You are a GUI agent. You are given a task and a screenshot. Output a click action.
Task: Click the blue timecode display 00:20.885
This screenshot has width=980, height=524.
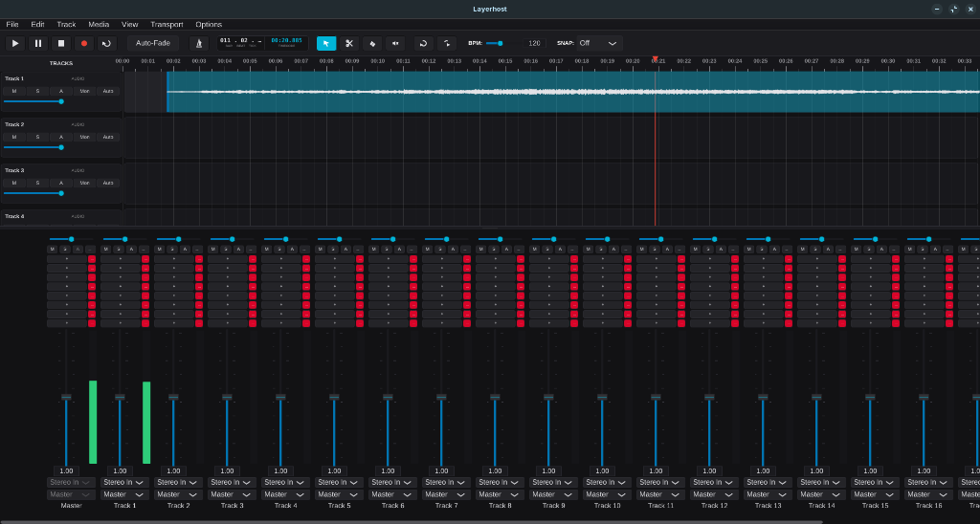tap(286, 40)
